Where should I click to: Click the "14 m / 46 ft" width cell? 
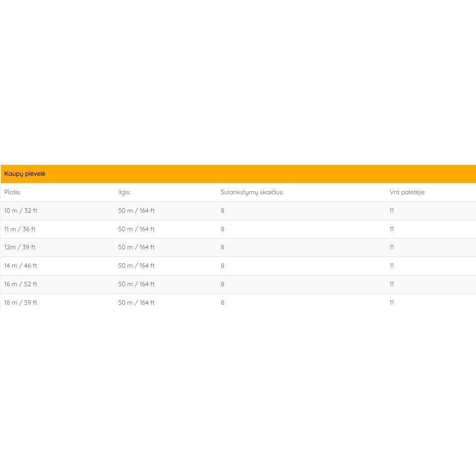(21, 265)
